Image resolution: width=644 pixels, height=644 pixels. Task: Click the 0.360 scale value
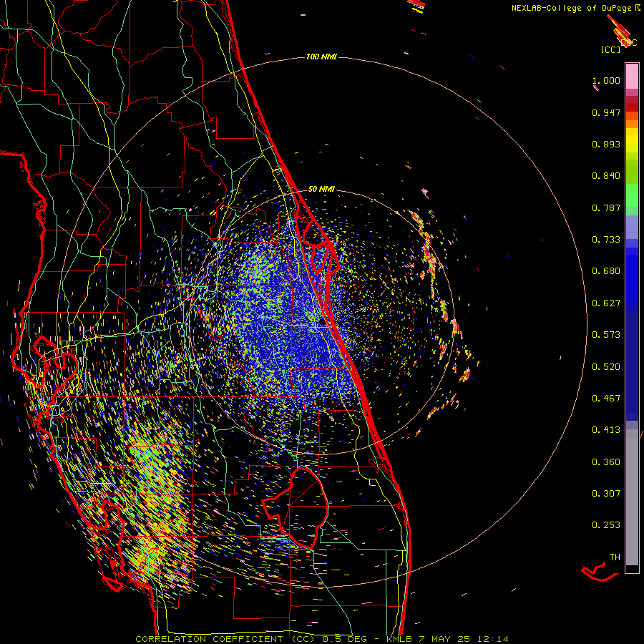pos(606,462)
